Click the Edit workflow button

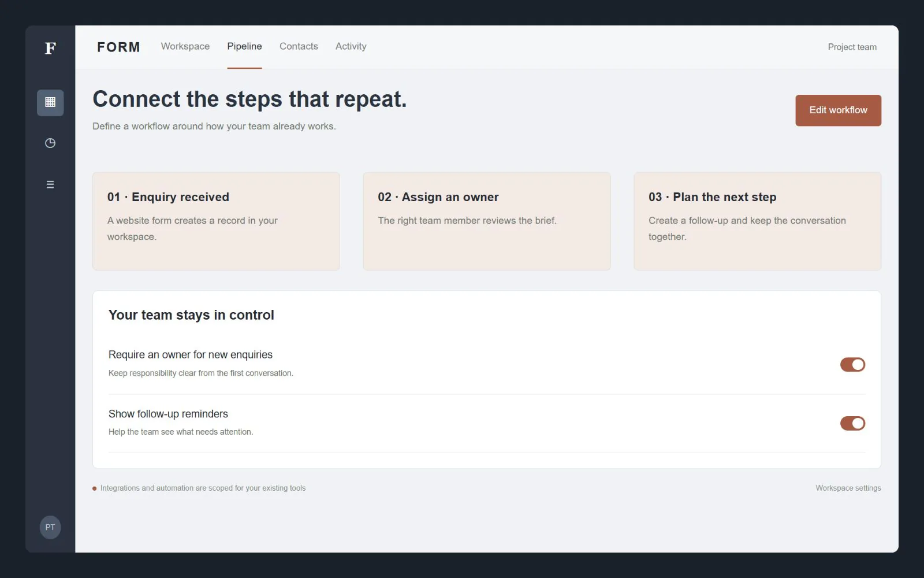pos(838,110)
